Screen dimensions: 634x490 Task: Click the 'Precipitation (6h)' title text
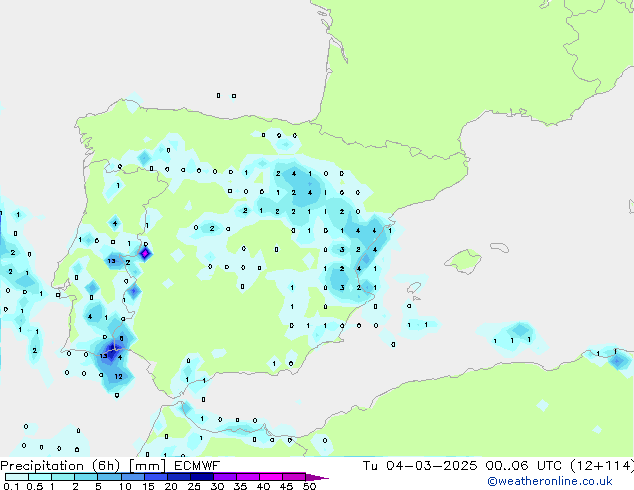click(60, 466)
